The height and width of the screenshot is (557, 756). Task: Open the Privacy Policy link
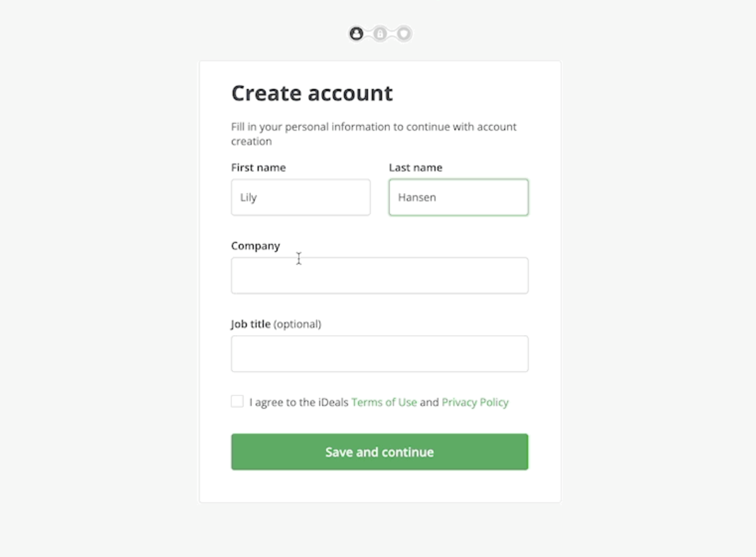475,402
